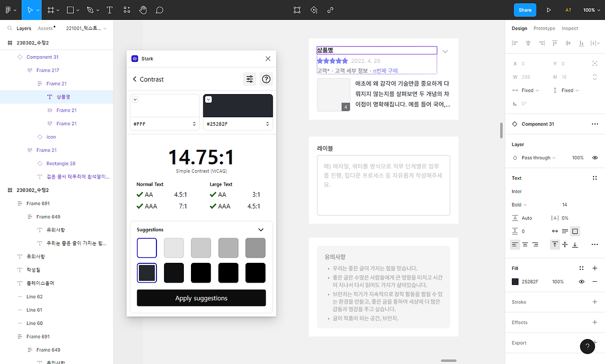This screenshot has width=605, height=364.
Task: Add a new Stroke with the plus icon
Action: pos(595,302)
